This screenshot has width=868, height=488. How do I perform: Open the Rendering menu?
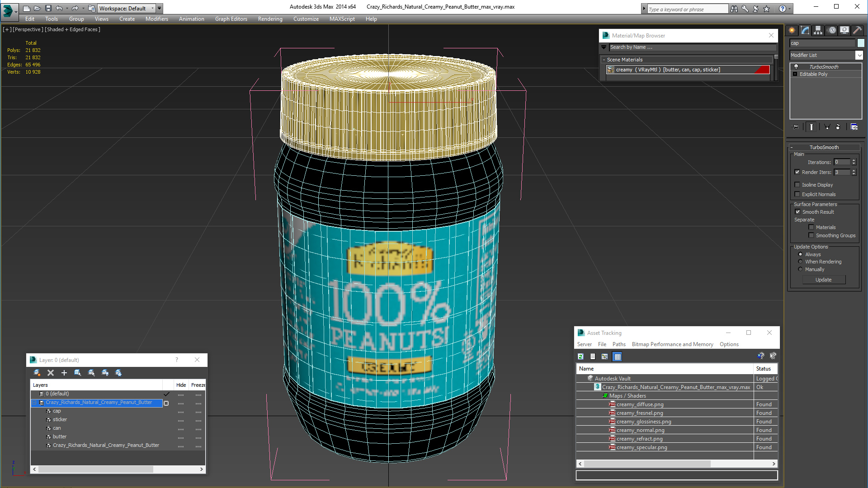(x=270, y=19)
